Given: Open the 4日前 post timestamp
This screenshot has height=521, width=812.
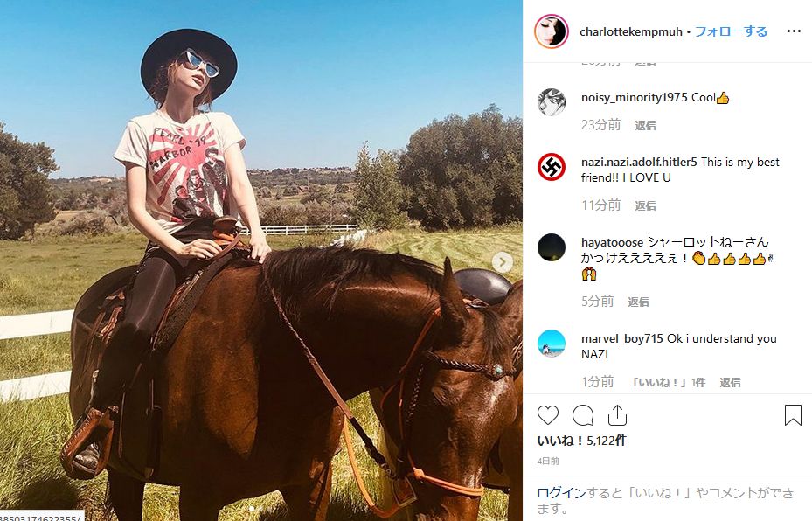Looking at the screenshot, I should (548, 461).
